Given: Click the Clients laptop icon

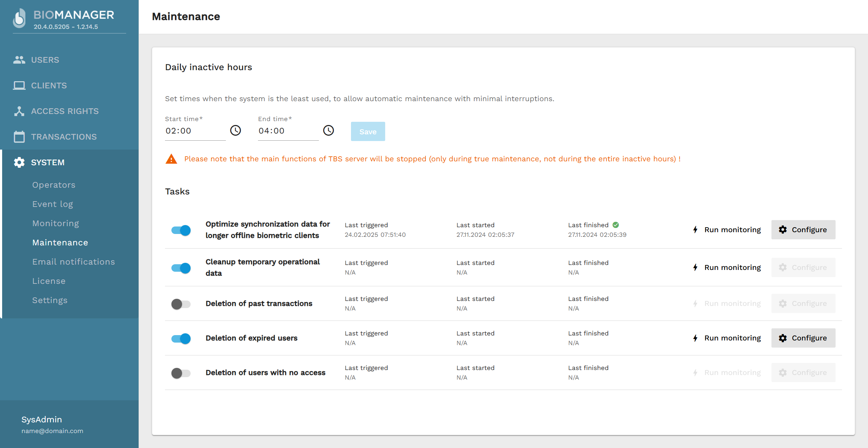Looking at the screenshot, I should (19, 85).
